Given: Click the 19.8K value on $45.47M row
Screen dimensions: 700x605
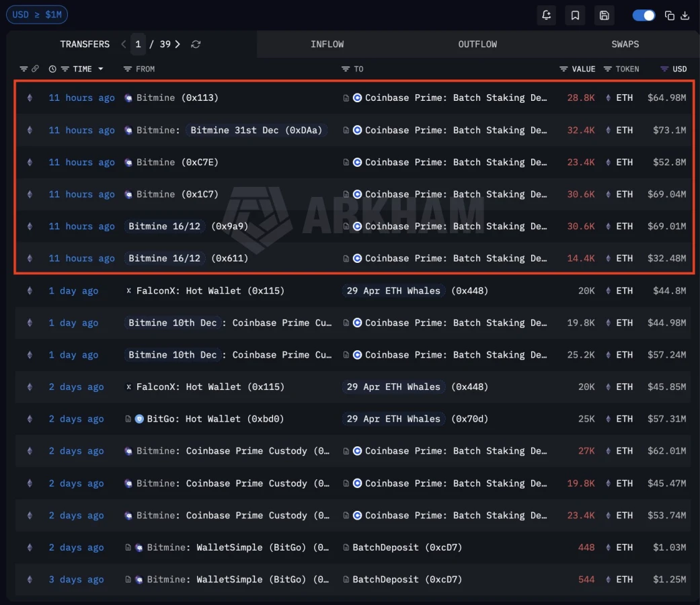Looking at the screenshot, I should pyautogui.click(x=580, y=483).
